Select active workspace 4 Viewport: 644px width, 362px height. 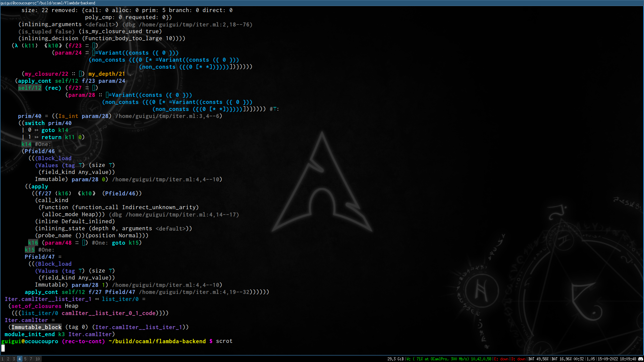[x=19, y=359]
